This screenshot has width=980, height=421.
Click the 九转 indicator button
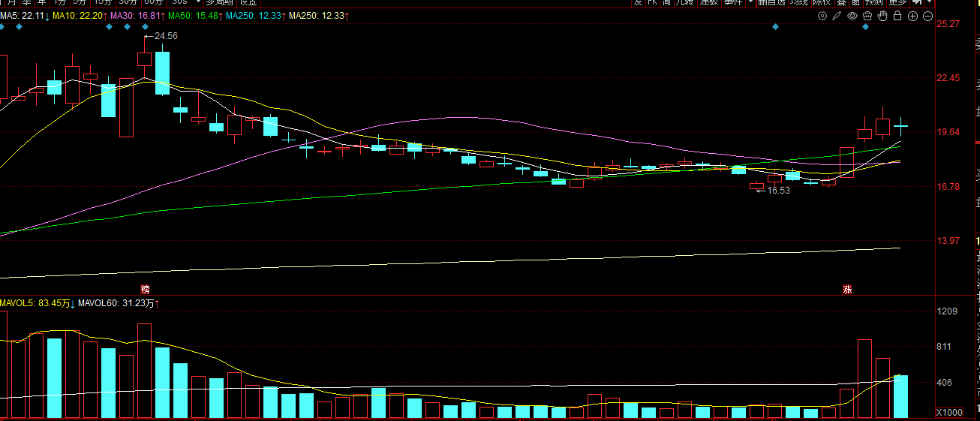(x=686, y=3)
